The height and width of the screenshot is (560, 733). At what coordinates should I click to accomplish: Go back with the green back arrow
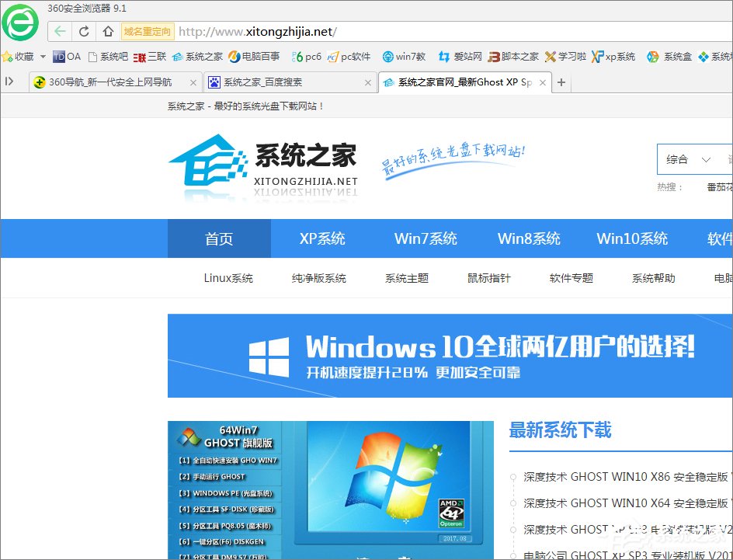point(60,31)
